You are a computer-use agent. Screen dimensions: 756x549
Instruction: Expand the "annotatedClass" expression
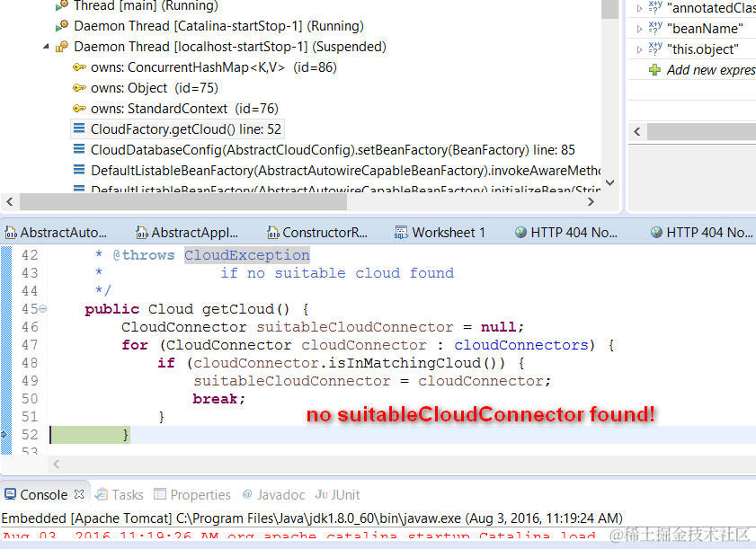[639, 8]
